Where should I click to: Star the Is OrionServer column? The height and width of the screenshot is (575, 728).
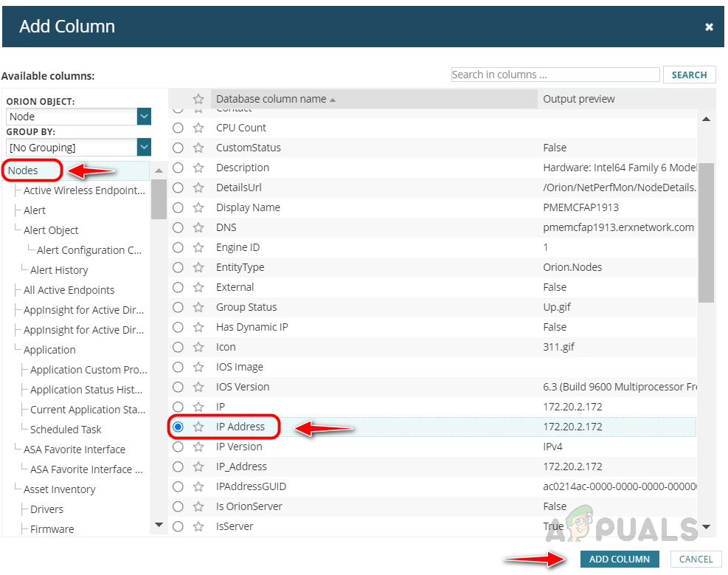click(x=198, y=507)
